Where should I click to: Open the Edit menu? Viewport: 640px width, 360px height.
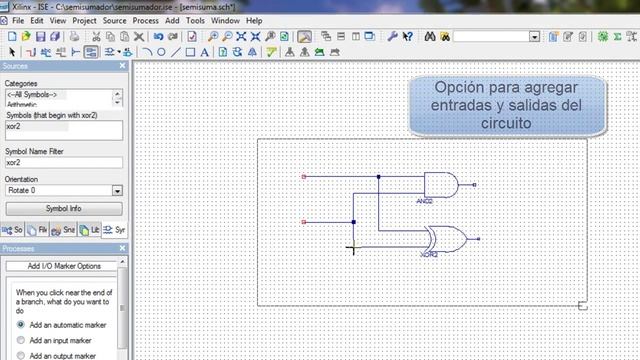[x=36, y=21]
